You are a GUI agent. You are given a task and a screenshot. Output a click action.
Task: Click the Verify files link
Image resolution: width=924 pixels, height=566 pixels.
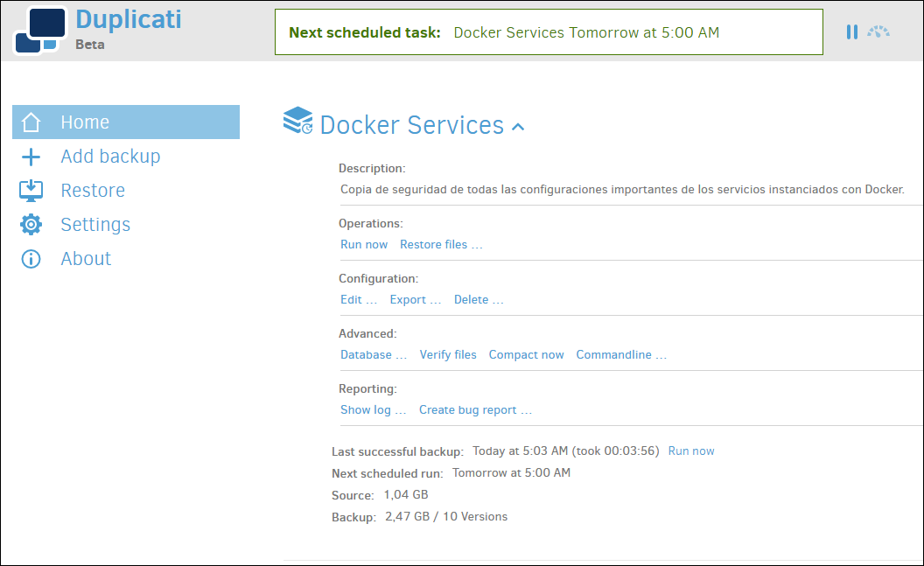tap(448, 354)
